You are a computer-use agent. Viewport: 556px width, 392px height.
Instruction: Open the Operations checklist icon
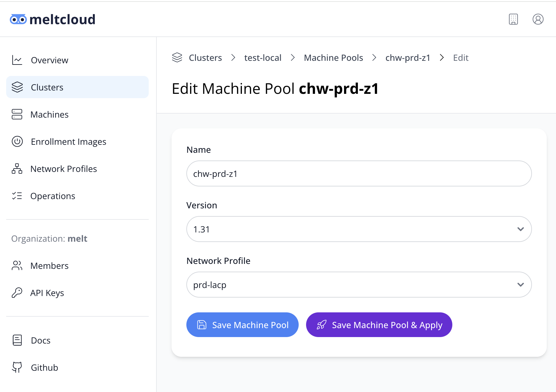tap(18, 196)
